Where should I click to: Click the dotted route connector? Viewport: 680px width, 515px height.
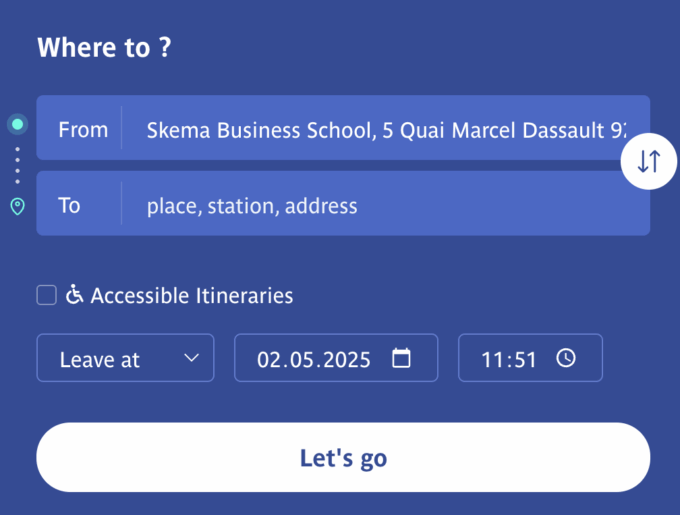pos(17,166)
